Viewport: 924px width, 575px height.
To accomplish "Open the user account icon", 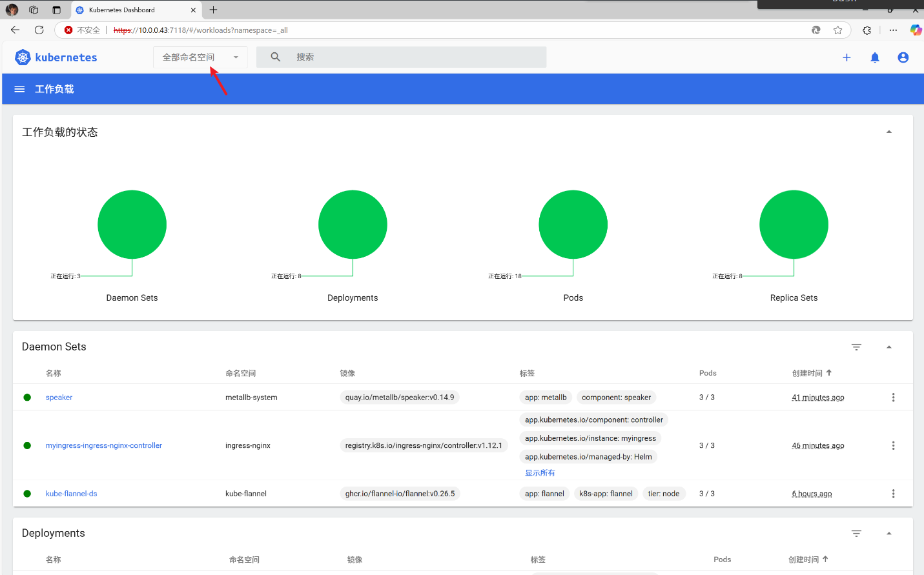I will point(903,57).
